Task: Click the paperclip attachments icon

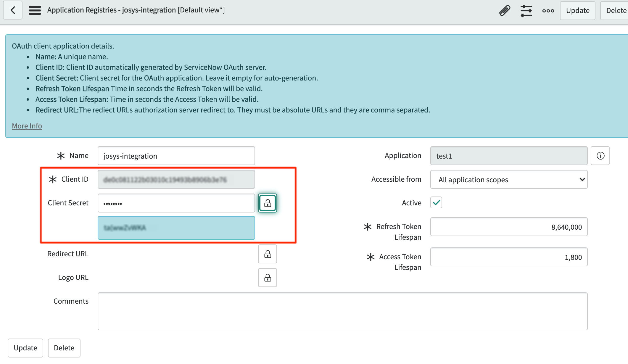Action: [504, 11]
